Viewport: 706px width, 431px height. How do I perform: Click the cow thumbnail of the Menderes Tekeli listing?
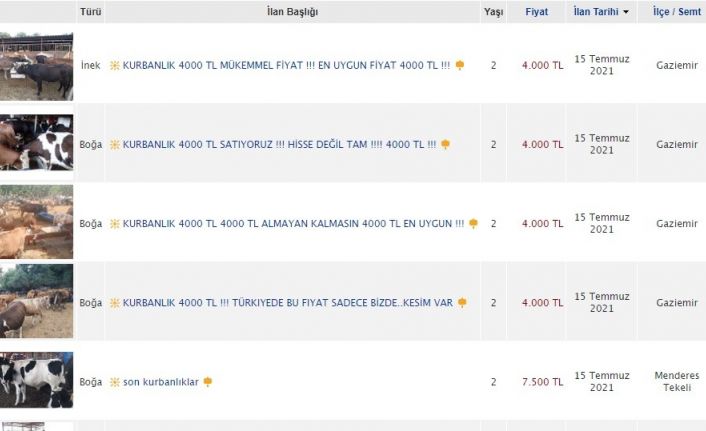(x=36, y=380)
